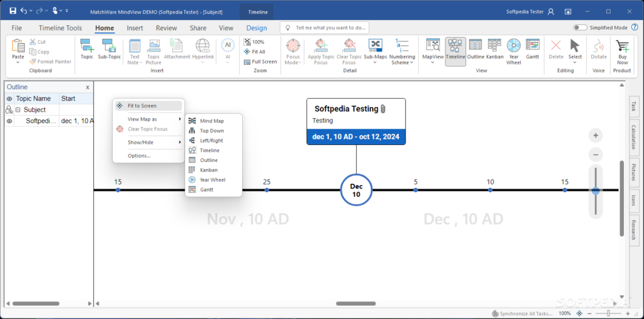Click the Tell me what you want field
Viewport: 644px width, 319px height.
[x=325, y=28]
